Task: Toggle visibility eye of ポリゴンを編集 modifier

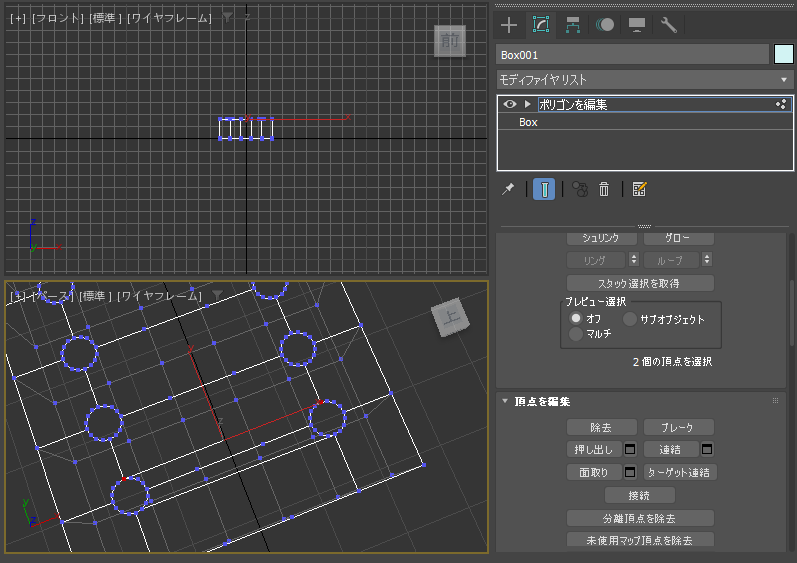Action: coord(510,104)
